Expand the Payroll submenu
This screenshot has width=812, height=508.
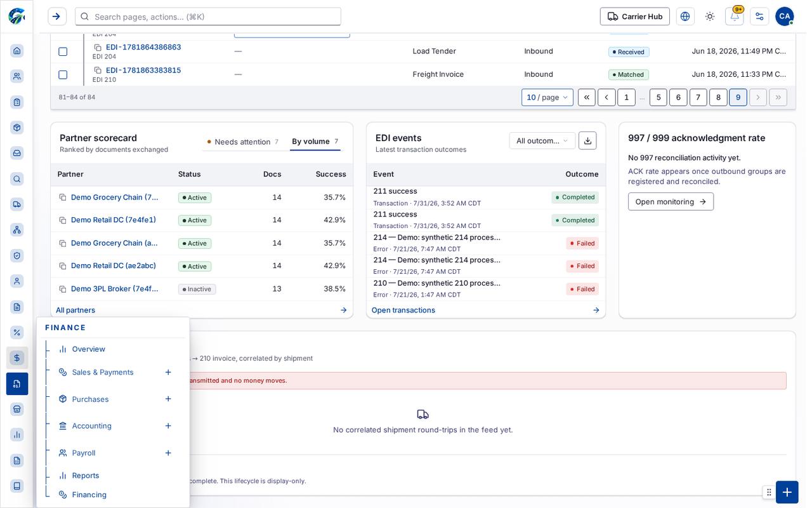pos(168,453)
